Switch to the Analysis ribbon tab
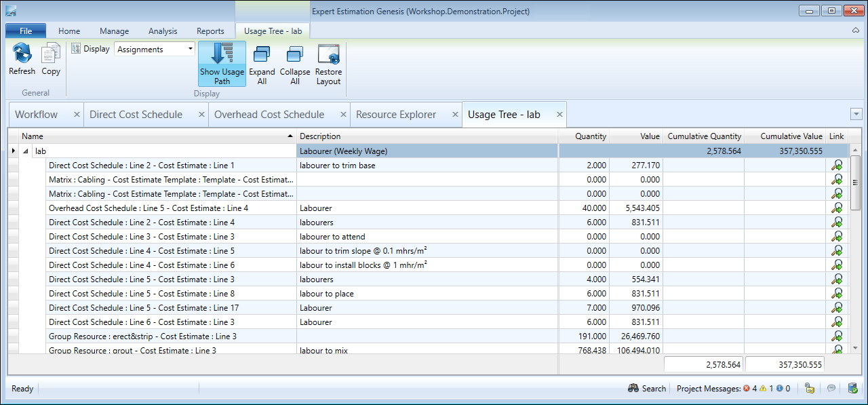Image resolution: width=868 pixels, height=405 pixels. pyautogui.click(x=163, y=31)
